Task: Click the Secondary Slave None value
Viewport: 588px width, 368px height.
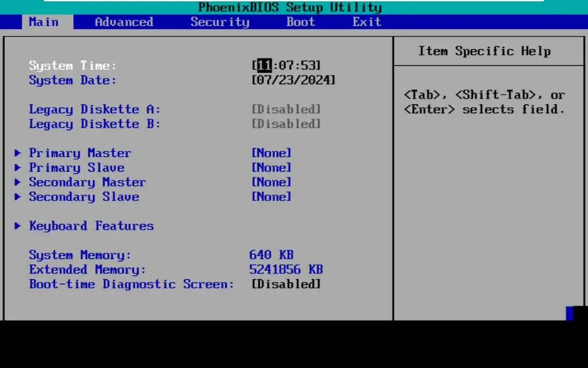Action: point(271,197)
